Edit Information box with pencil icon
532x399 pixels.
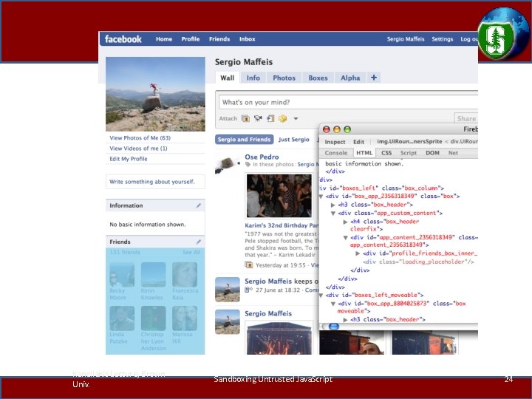coord(199,205)
